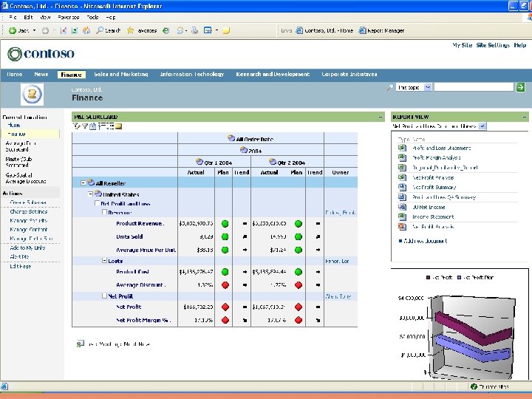Click the Back arrow in IE toolbar
The image size is (532, 399).
[13, 30]
